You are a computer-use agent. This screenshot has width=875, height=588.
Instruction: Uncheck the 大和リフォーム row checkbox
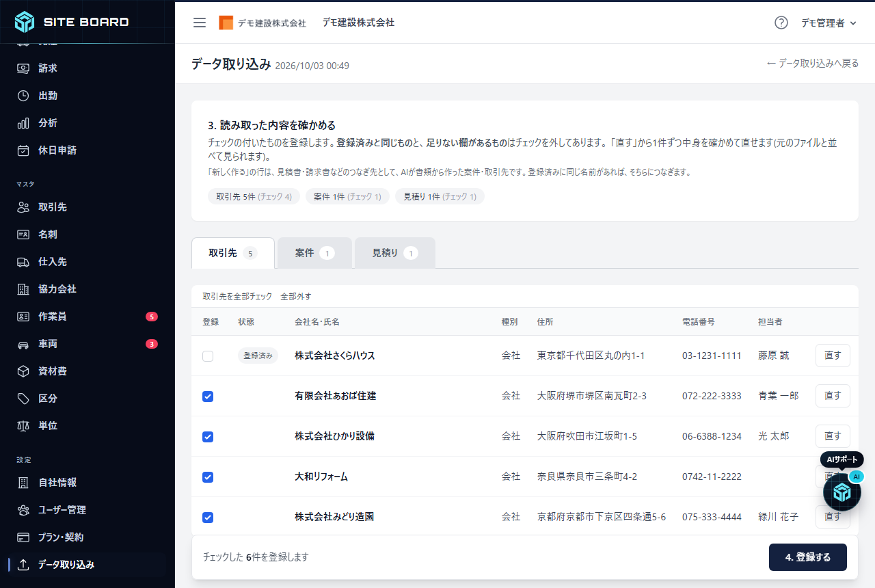tap(208, 477)
